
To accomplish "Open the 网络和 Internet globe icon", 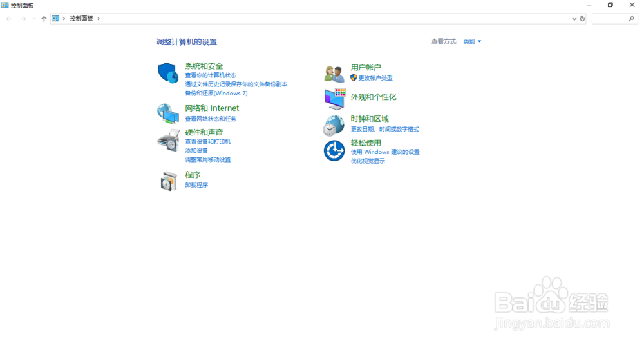I will 168,113.
